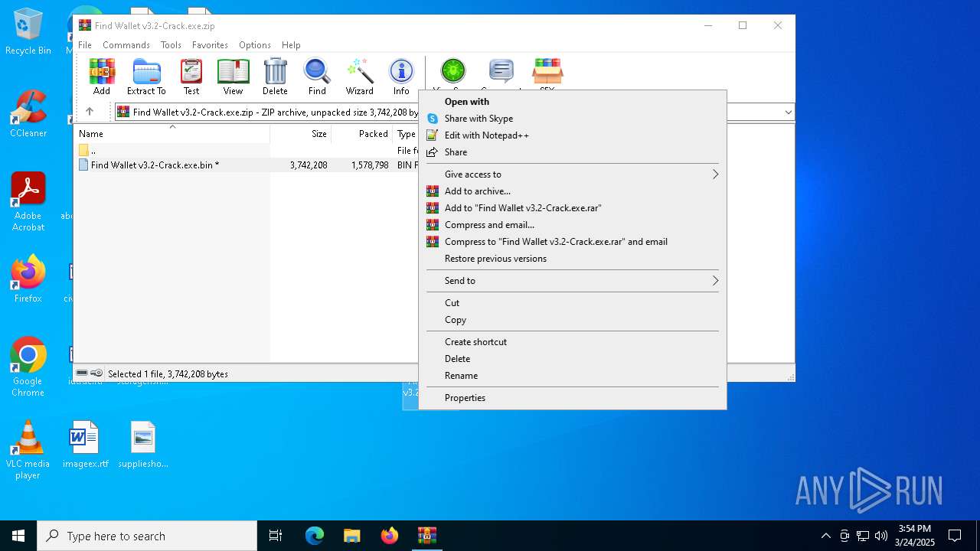Open the address bar dropdown arrow
Image resolution: width=980 pixels, height=551 pixels.
click(788, 112)
